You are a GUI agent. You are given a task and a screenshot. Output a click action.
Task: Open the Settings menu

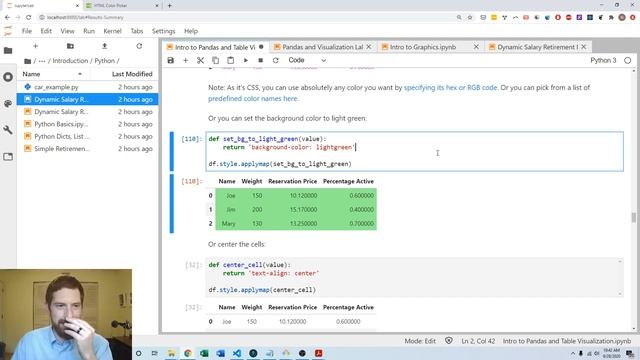[x=163, y=31]
